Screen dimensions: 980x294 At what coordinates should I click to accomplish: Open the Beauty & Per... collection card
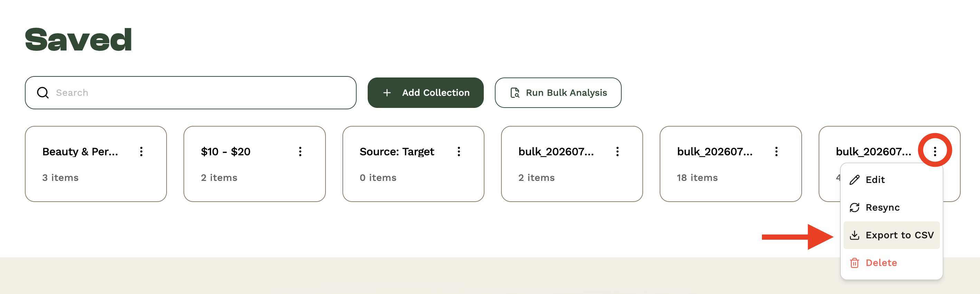(96, 164)
